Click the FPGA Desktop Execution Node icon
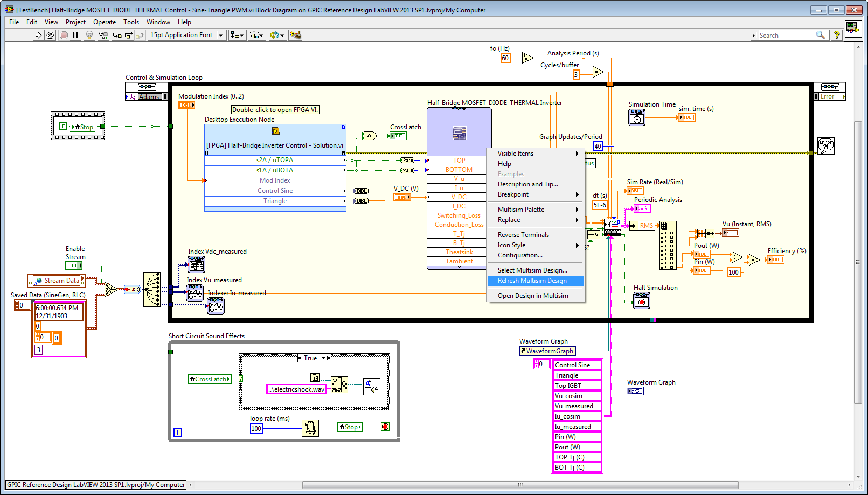The image size is (868, 495). (275, 131)
